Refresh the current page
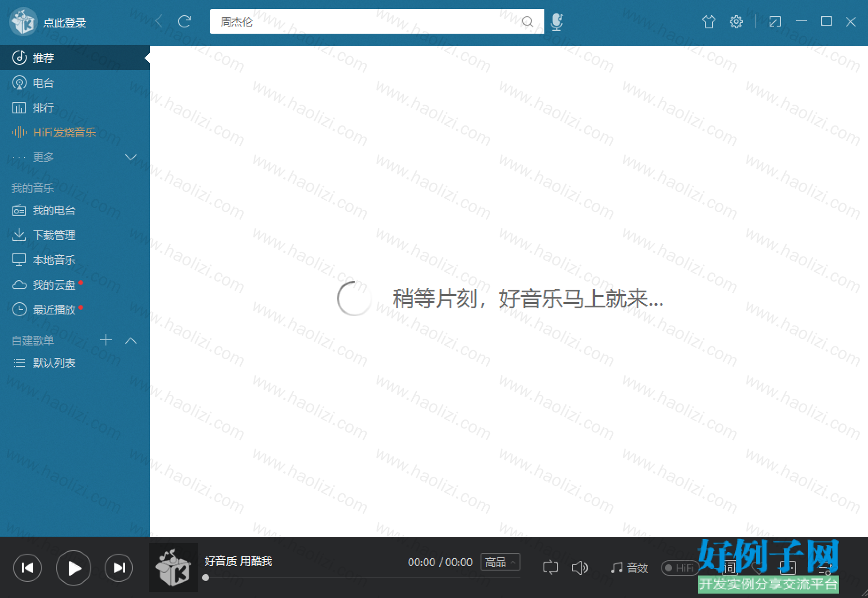 pyautogui.click(x=184, y=21)
